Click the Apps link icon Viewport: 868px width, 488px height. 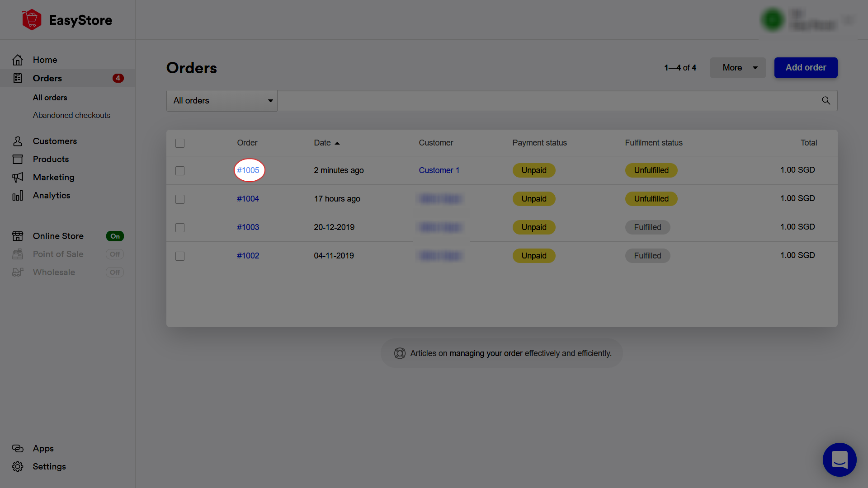(x=18, y=448)
